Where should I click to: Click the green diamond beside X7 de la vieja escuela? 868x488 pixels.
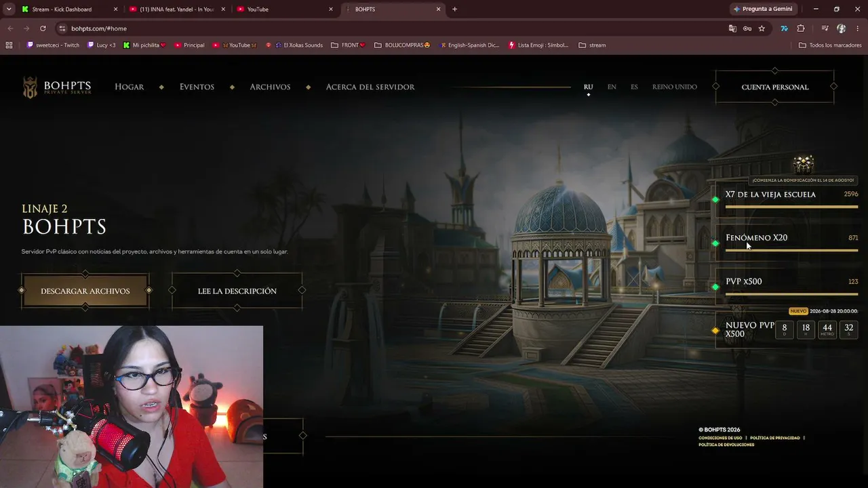click(715, 200)
